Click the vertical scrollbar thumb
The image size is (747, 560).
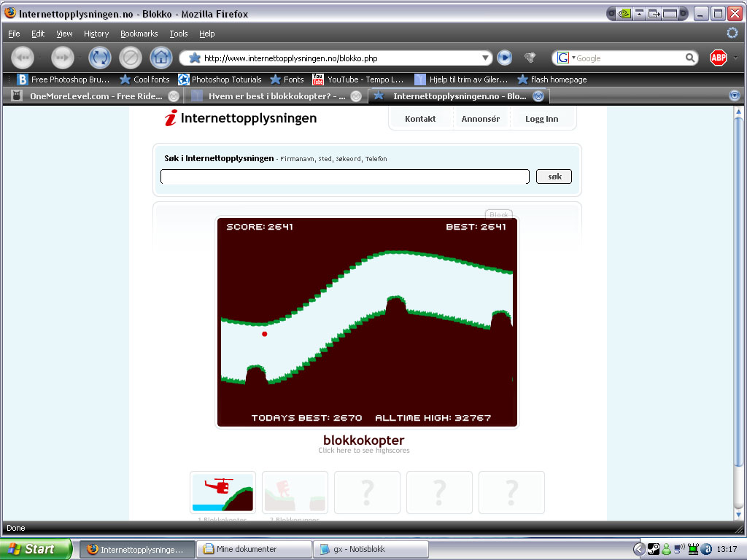coord(738,292)
